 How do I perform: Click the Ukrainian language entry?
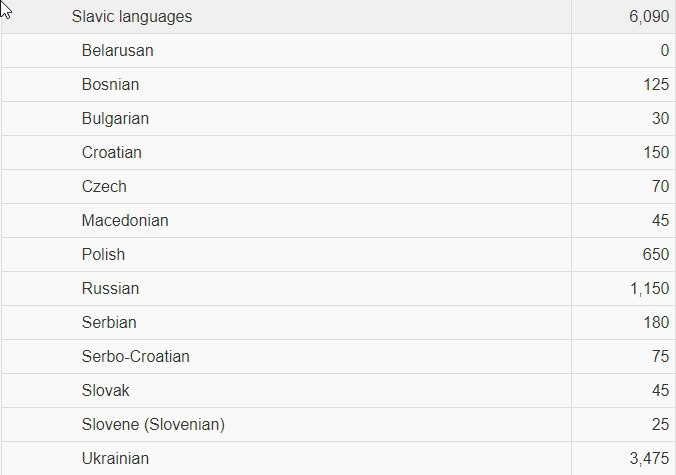coord(115,459)
